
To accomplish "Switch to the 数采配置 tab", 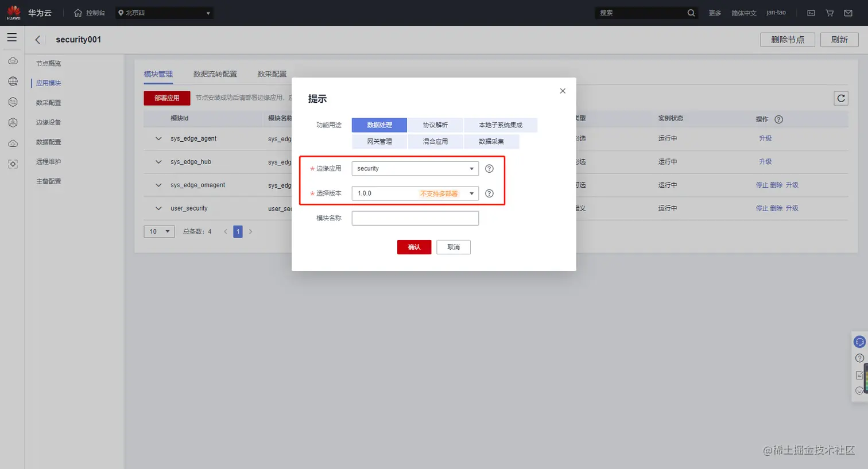I will [x=272, y=74].
